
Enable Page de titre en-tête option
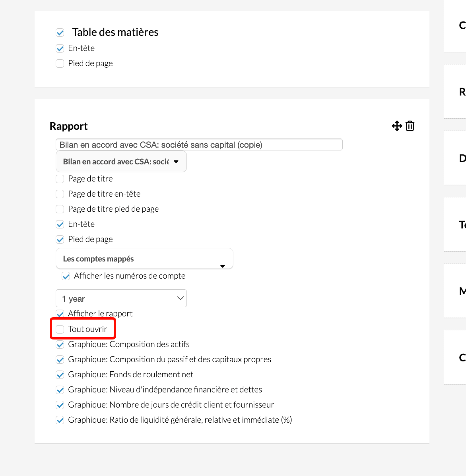tap(60, 194)
